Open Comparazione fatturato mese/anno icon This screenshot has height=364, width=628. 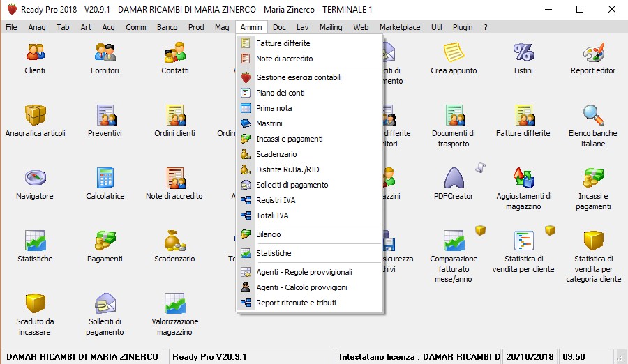pos(454,241)
